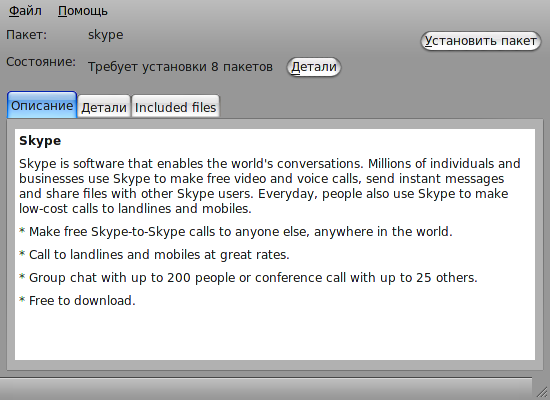
Task: Click the Состояние: label
Action: point(41,62)
